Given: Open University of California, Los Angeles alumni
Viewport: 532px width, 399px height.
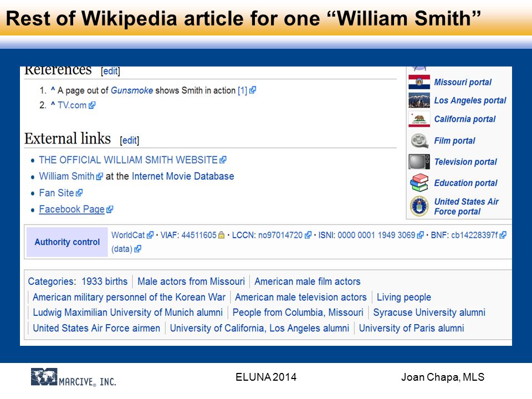Looking at the screenshot, I should pos(259,328).
